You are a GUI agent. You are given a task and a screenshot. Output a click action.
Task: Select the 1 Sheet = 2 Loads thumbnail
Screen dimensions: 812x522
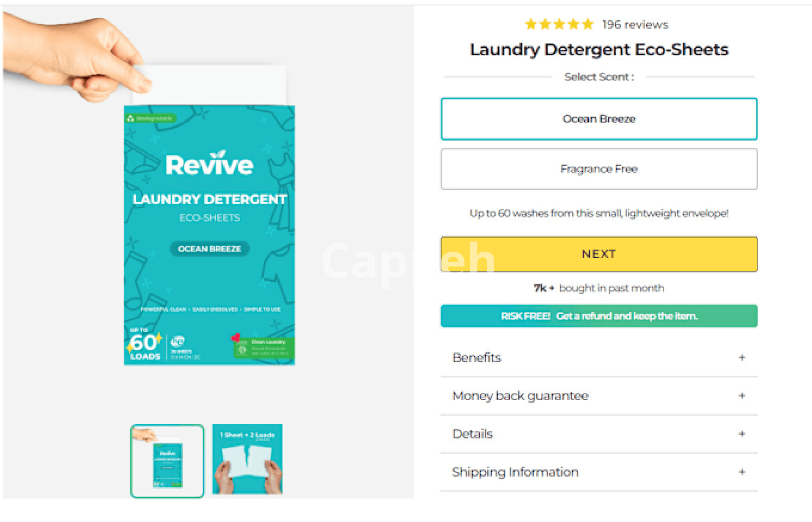pos(247,459)
